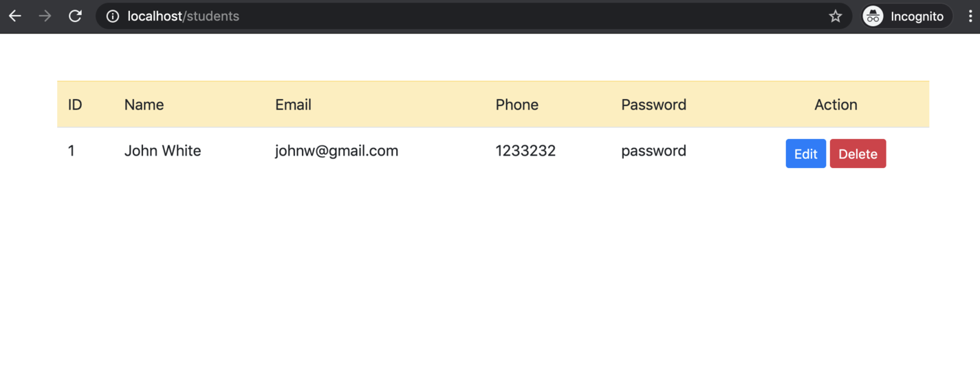View site information icon in address bar
This screenshot has width=980, height=369.
113,16
